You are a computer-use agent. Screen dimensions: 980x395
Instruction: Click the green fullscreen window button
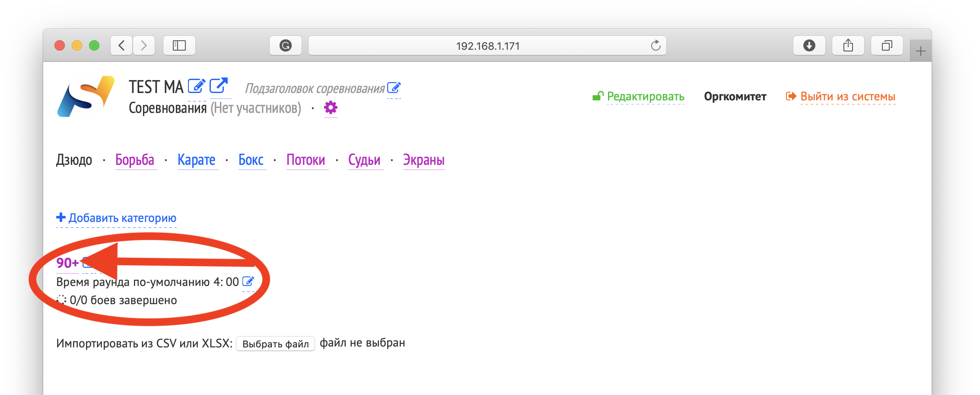click(94, 45)
